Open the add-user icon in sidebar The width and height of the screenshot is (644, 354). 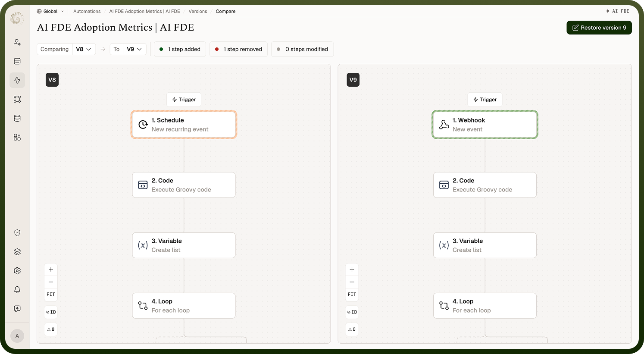tap(17, 42)
